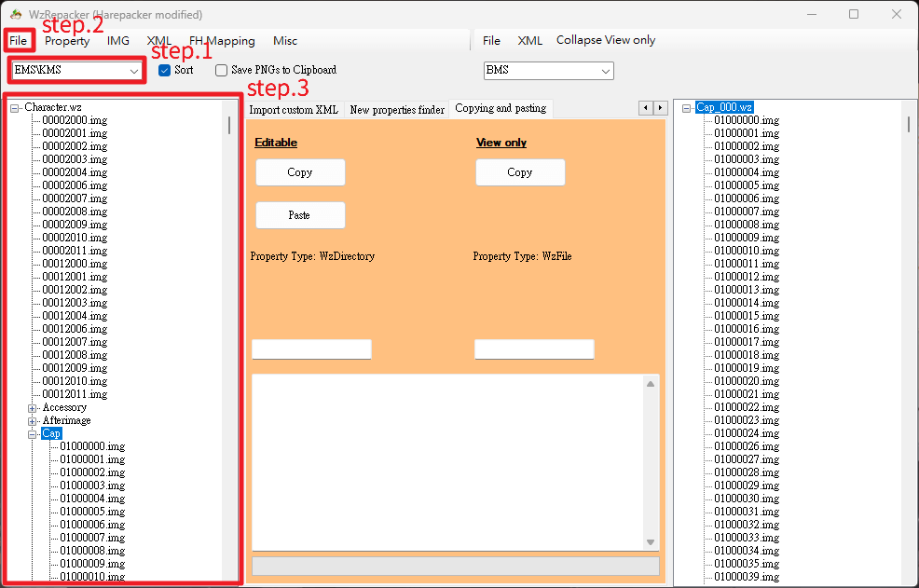This screenshot has height=588, width=919.
Task: Select 01000035.img in Cap_000.wz tree
Action: 746,564
